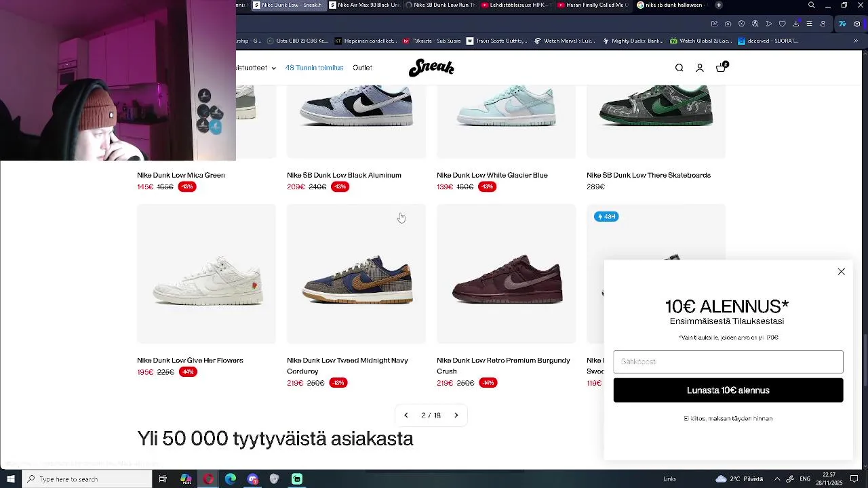Switch to Nike Air Max 90 tab
This screenshot has height=488, width=868.
pos(364,5)
